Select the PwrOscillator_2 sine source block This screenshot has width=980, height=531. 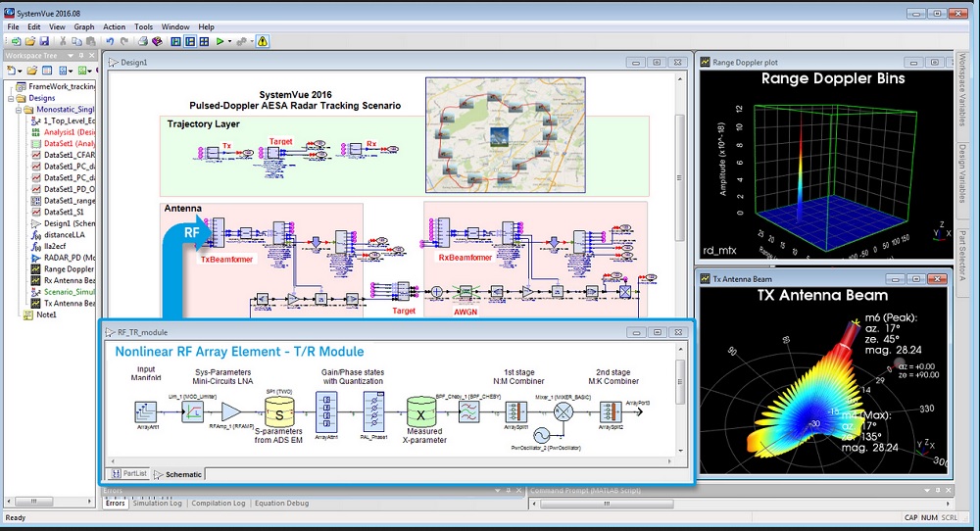click(540, 435)
